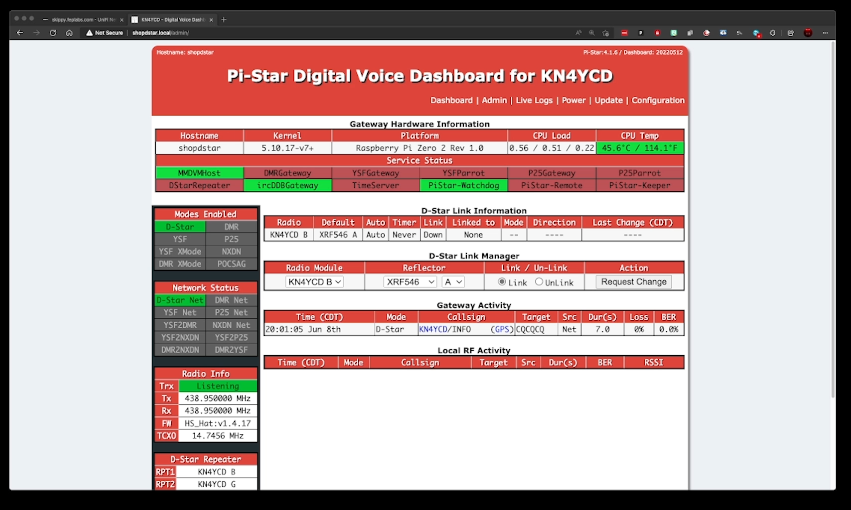Viewport: 851px width, 510px height.
Task: Open the Admin page in dashboard menu
Action: tap(494, 100)
